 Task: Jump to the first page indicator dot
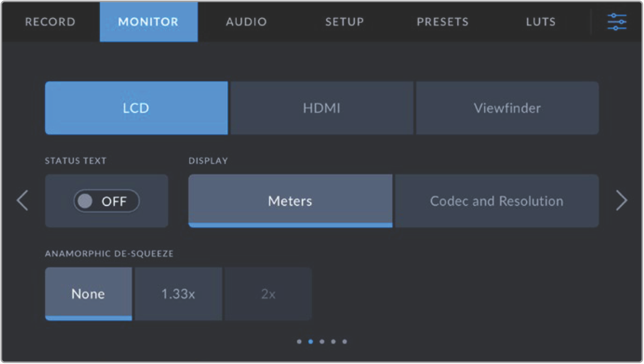point(299,342)
